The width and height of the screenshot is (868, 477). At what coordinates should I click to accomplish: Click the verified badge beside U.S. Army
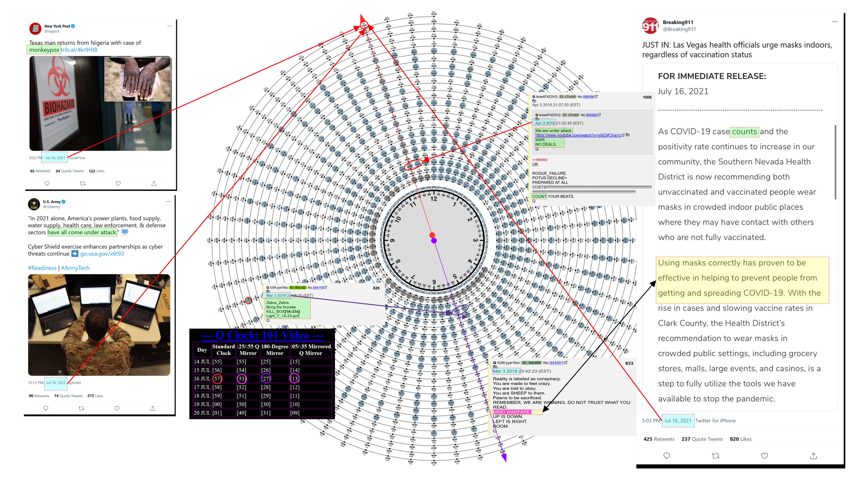(64, 202)
